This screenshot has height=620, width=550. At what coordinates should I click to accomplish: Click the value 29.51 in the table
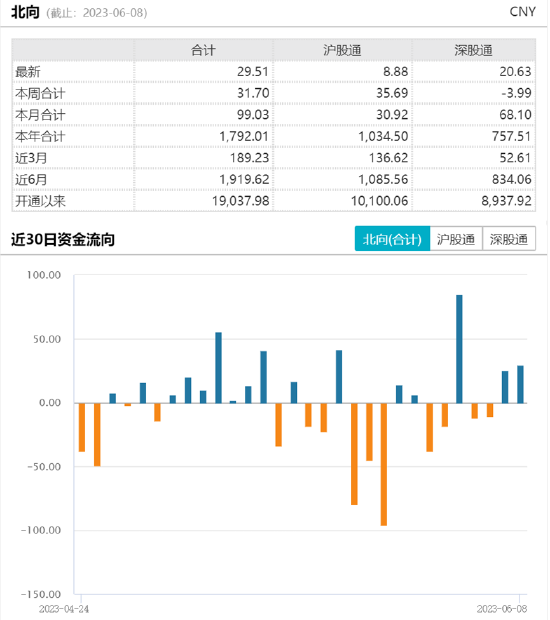[253, 72]
